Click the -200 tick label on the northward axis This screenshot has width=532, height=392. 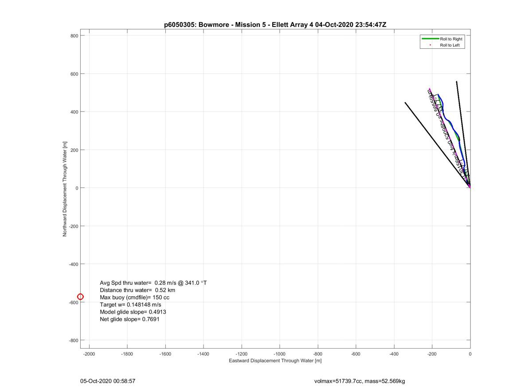[74, 226]
